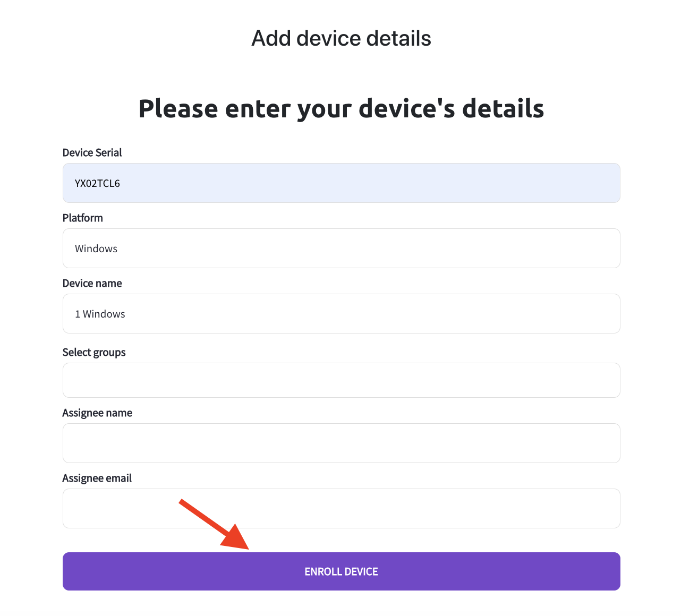681x616 pixels.
Task: Click the Device name field
Action: tap(341, 313)
